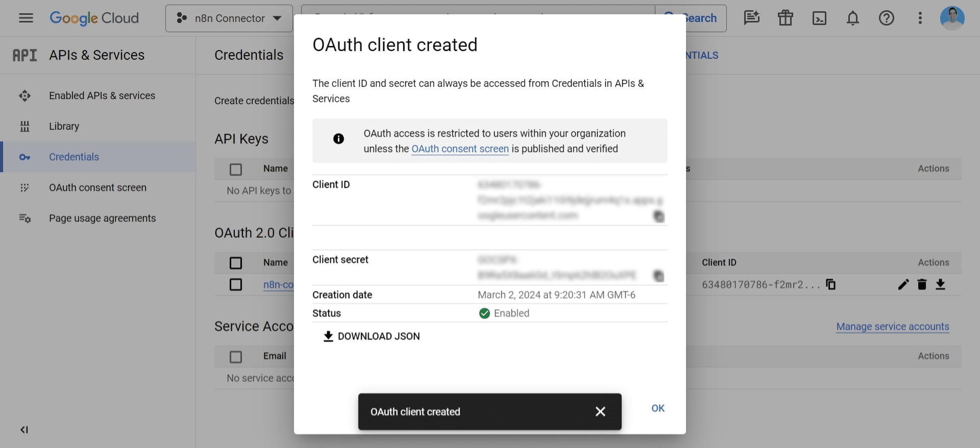Activate the Cloud Shell terminal icon
Screen dimensions: 980x448
pos(819,18)
